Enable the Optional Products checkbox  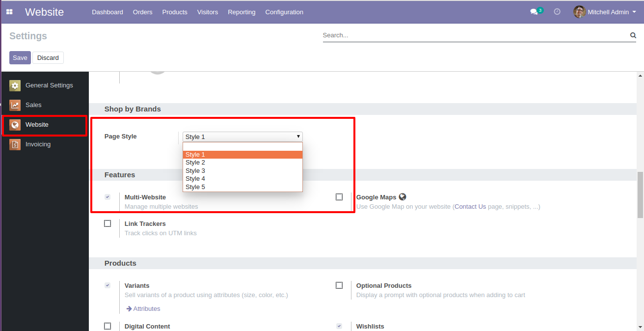(339, 285)
